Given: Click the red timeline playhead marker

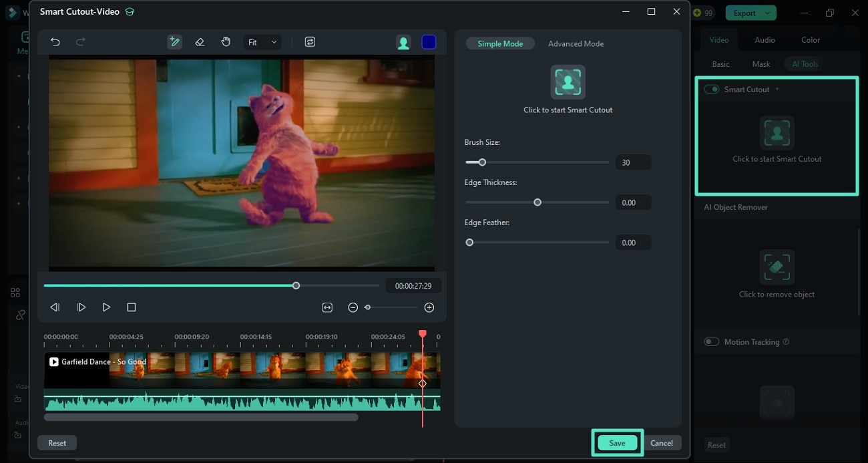Looking at the screenshot, I should [x=422, y=333].
